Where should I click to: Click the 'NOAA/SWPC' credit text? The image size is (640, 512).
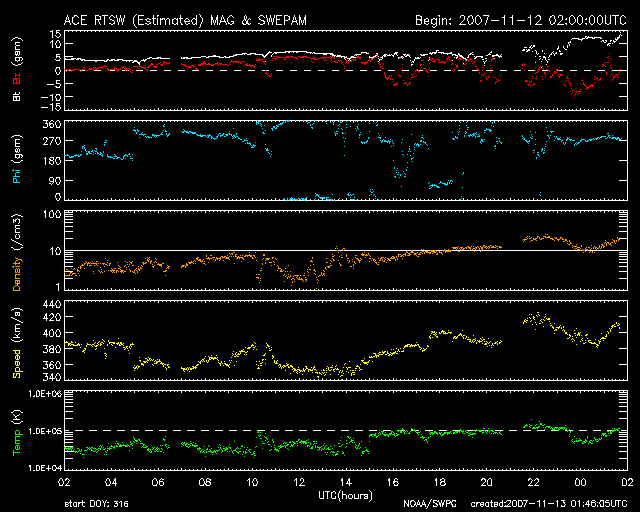[430, 504]
